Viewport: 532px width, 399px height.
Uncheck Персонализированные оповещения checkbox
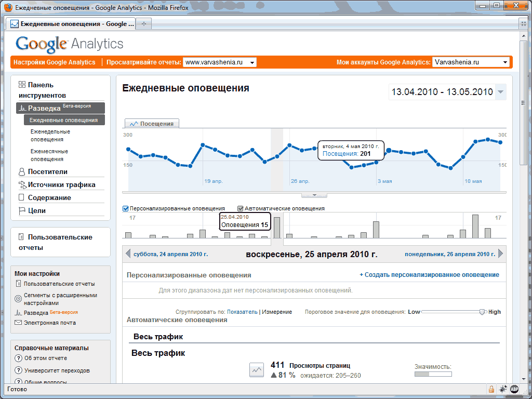[x=126, y=208]
